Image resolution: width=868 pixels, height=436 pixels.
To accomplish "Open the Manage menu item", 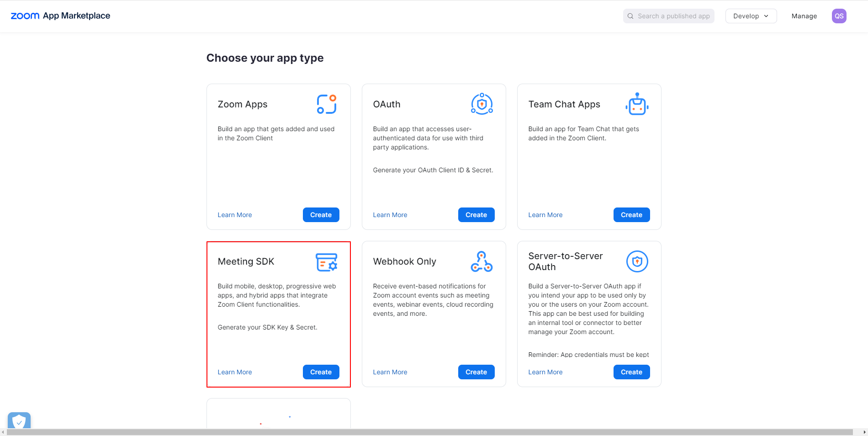I will [804, 16].
